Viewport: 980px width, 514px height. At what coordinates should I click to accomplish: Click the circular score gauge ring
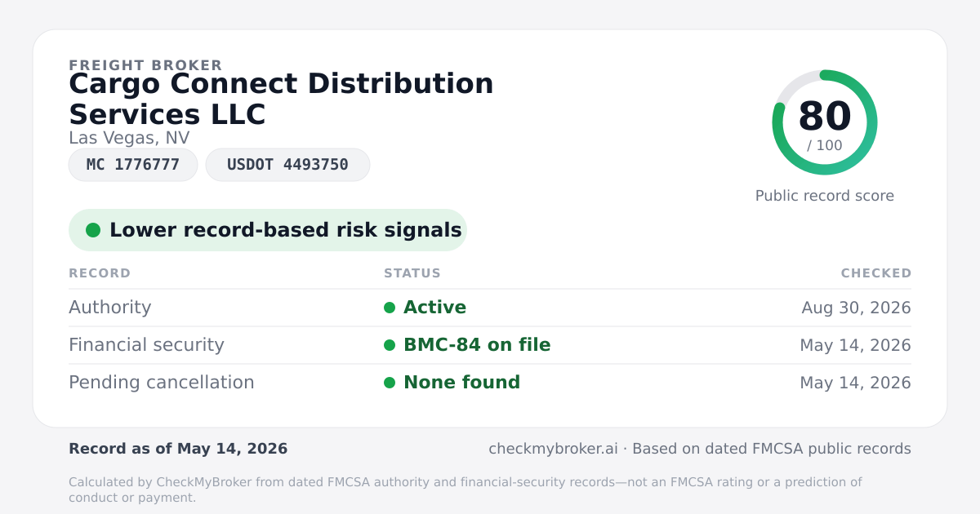pos(825,122)
